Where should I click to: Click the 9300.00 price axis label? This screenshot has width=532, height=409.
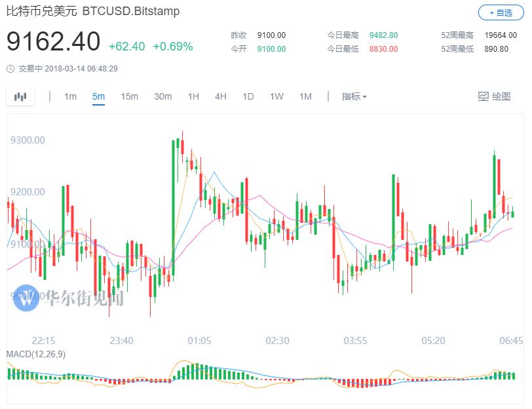[28, 140]
